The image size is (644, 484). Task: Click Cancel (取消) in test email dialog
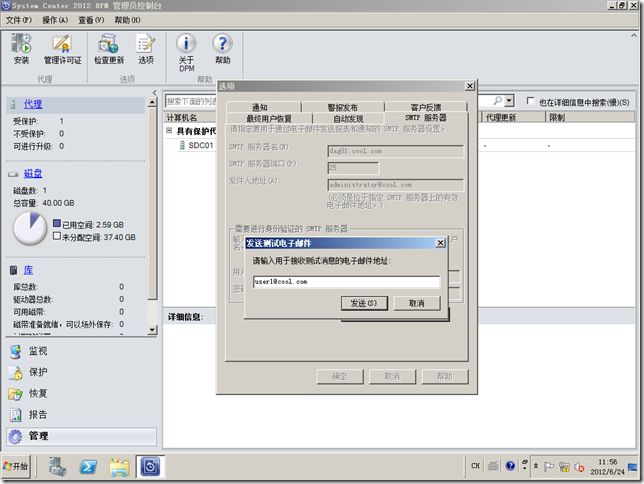(x=417, y=303)
